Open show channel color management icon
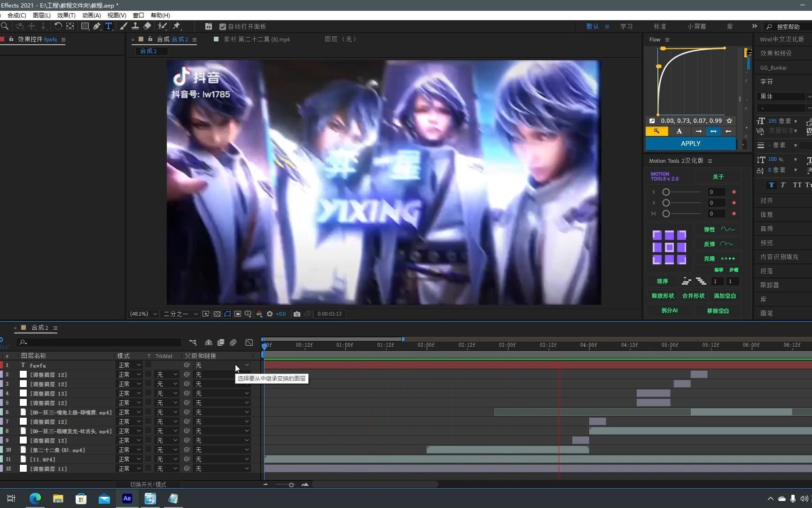Screen dimensions: 812x508 (259, 314)
